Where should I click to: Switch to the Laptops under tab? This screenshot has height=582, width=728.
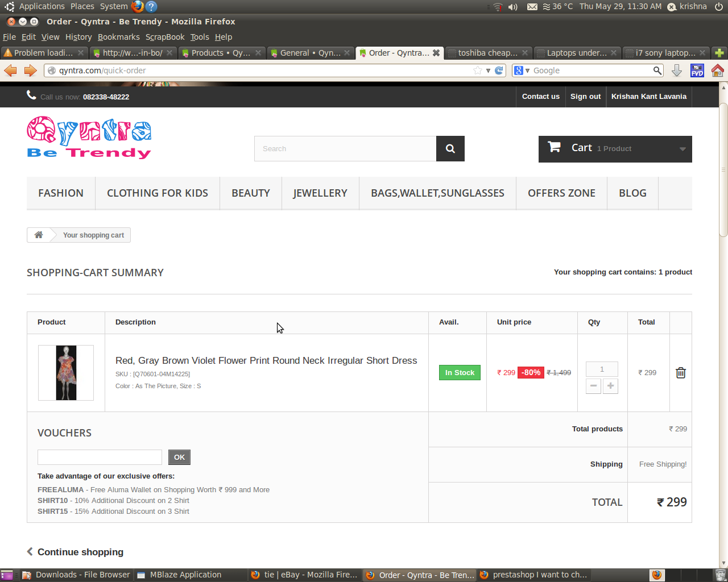click(577, 53)
